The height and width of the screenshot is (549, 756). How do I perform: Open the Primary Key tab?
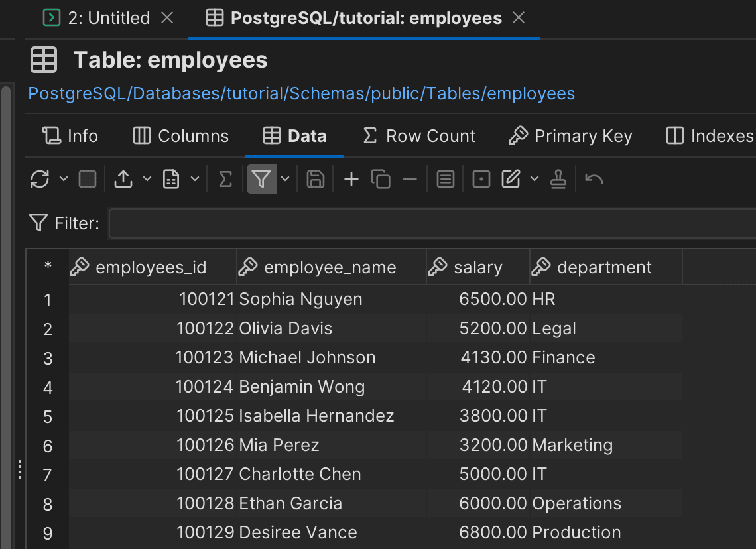[x=570, y=136]
